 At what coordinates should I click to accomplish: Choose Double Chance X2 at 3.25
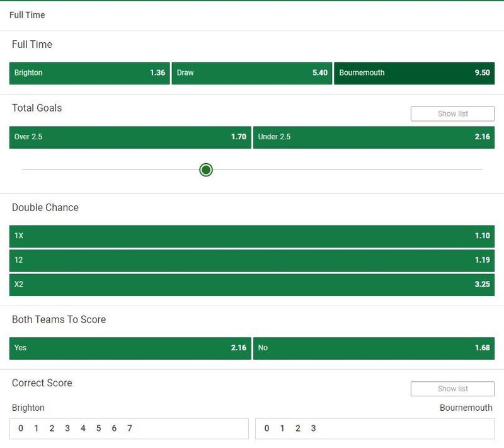tap(252, 285)
